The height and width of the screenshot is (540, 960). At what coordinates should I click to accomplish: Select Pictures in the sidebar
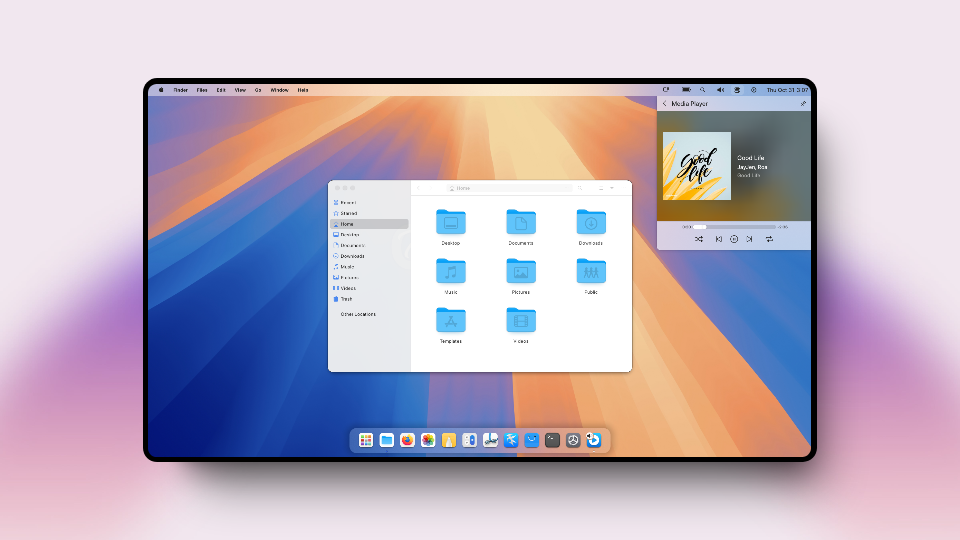369,277
